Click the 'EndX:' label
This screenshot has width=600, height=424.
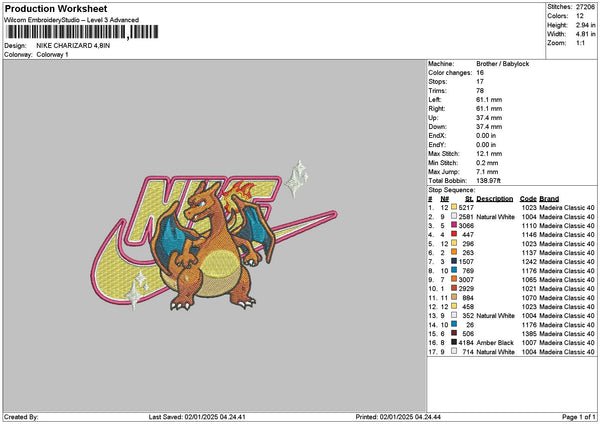coord(437,136)
